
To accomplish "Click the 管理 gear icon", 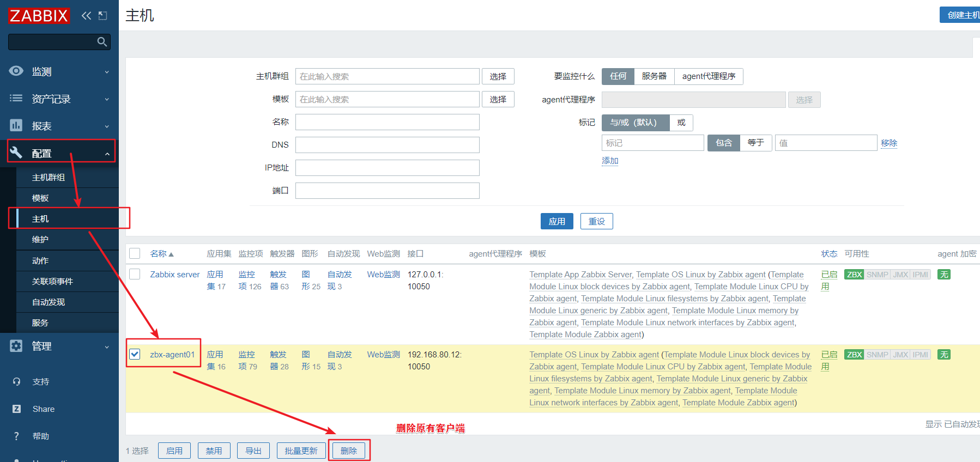I will pos(16,346).
